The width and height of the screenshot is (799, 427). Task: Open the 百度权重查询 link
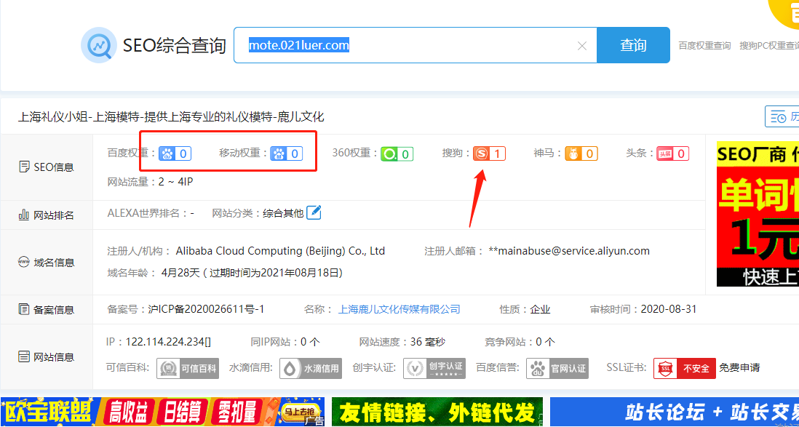[705, 46]
